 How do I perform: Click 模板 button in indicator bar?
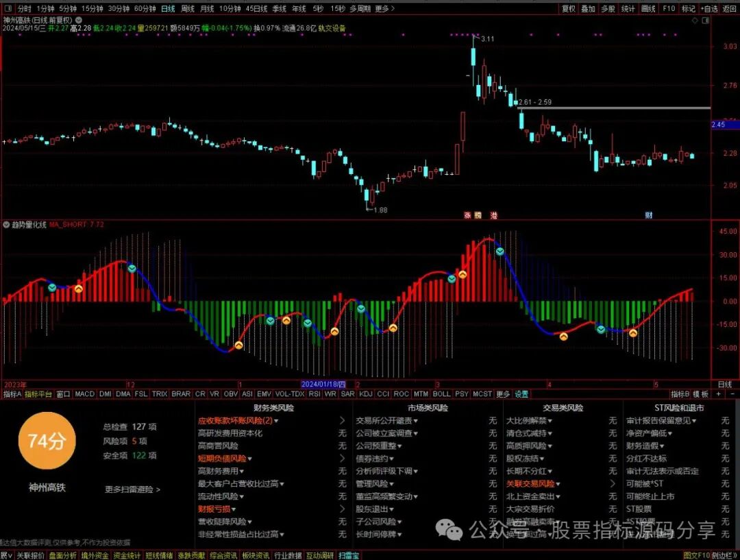click(701, 394)
